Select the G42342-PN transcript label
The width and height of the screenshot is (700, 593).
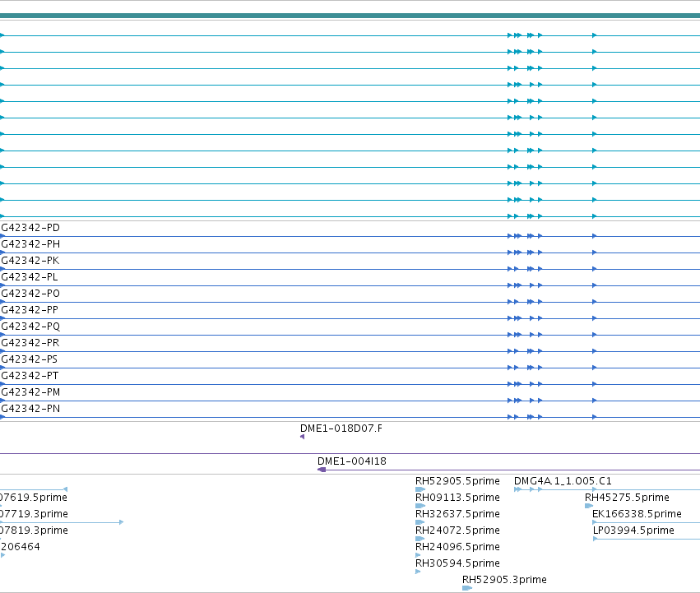(30, 409)
